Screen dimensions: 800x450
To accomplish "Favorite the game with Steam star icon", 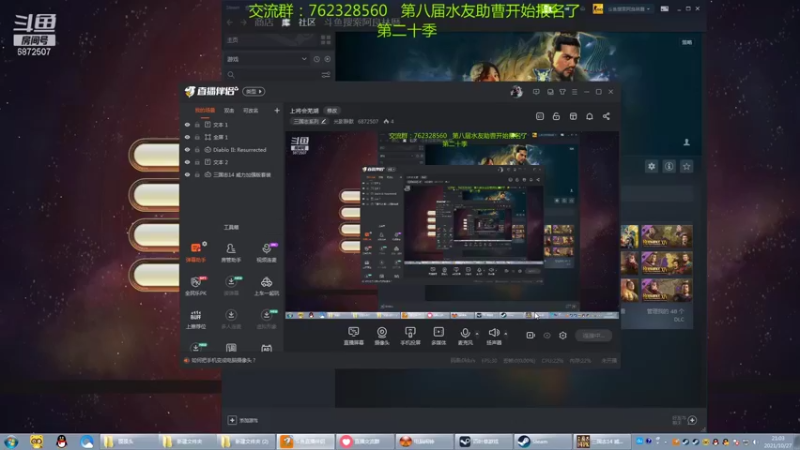I will click(687, 166).
